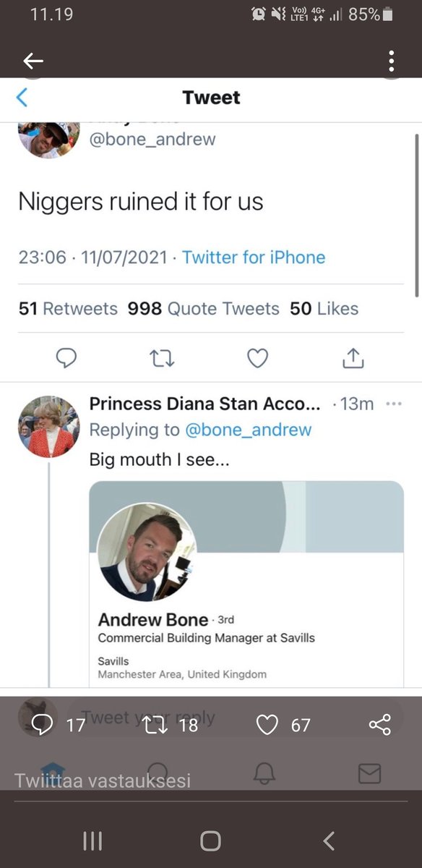Open Princess Diana Stan account avatar
The height and width of the screenshot is (868, 422).
(x=48, y=426)
